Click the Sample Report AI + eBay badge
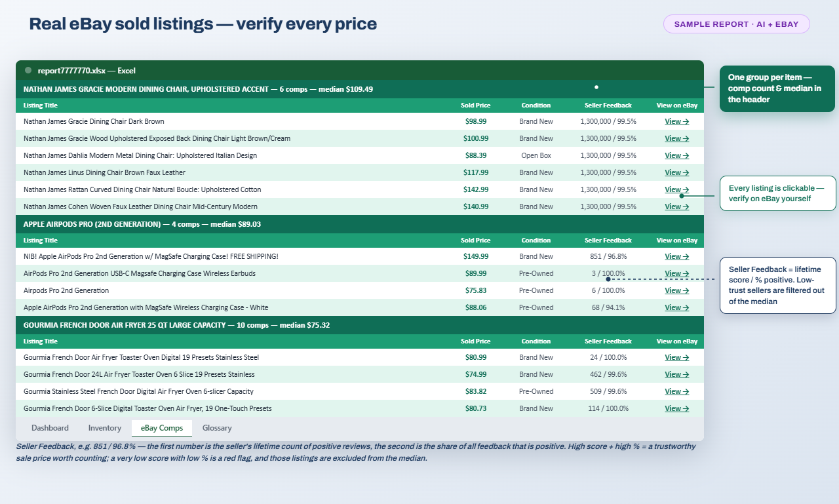839x504 pixels. pyautogui.click(x=737, y=24)
